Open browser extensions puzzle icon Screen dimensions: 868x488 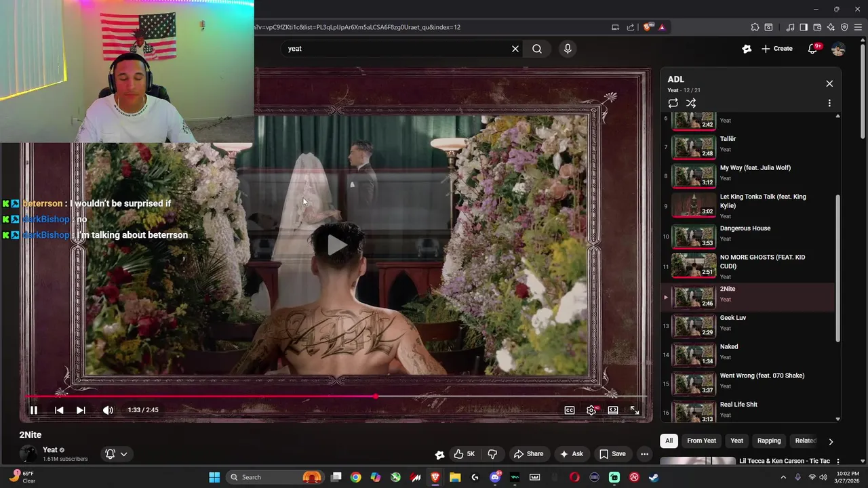755,27
